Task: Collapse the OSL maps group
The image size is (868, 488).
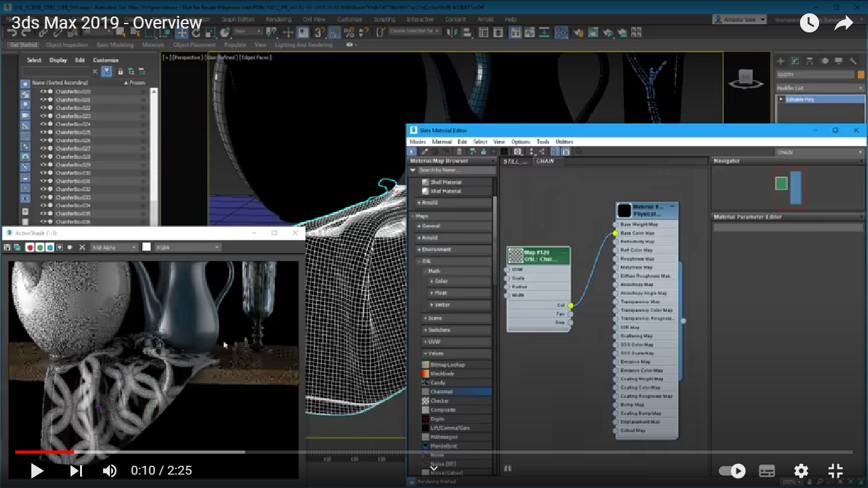Action: [454, 261]
